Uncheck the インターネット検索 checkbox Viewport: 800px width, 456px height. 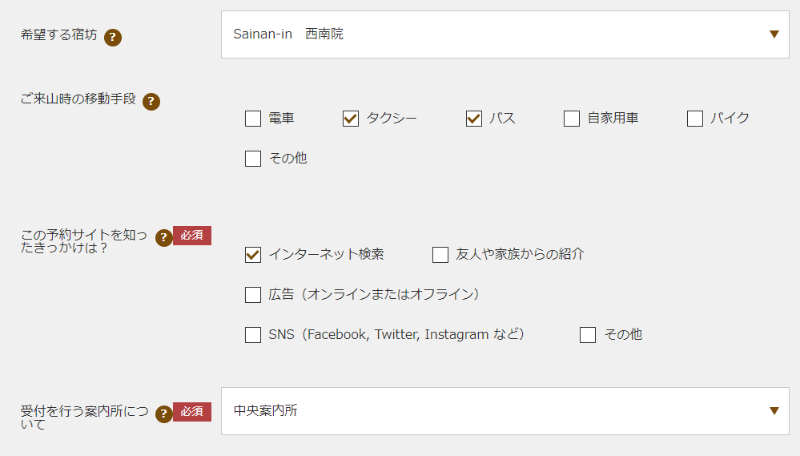[x=253, y=255]
